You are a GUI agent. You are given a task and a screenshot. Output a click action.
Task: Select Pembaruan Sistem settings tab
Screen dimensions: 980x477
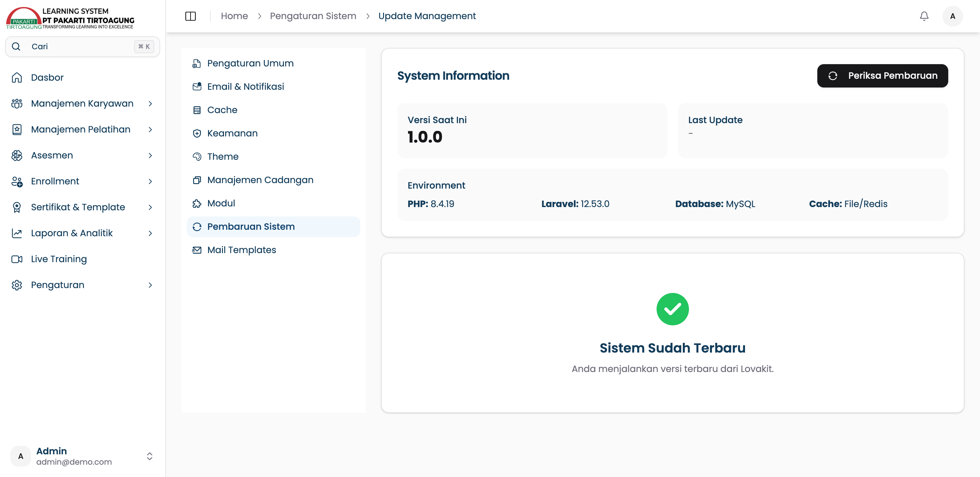pos(273,227)
